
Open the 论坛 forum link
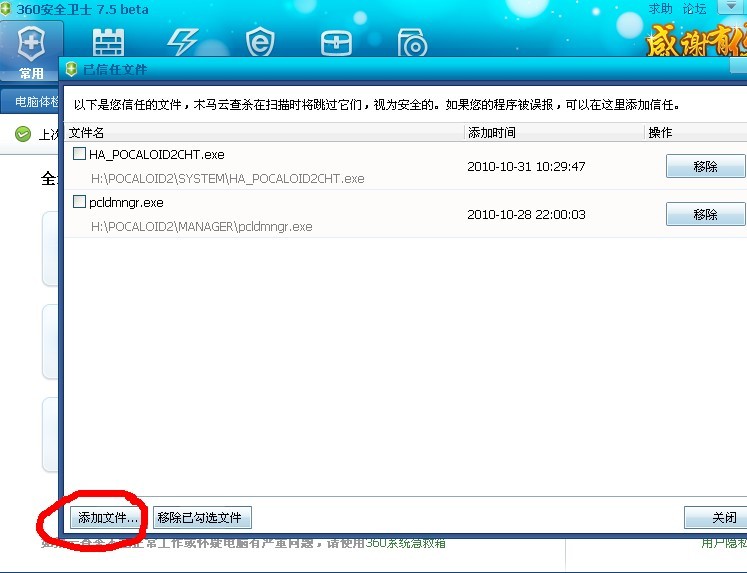695,9
